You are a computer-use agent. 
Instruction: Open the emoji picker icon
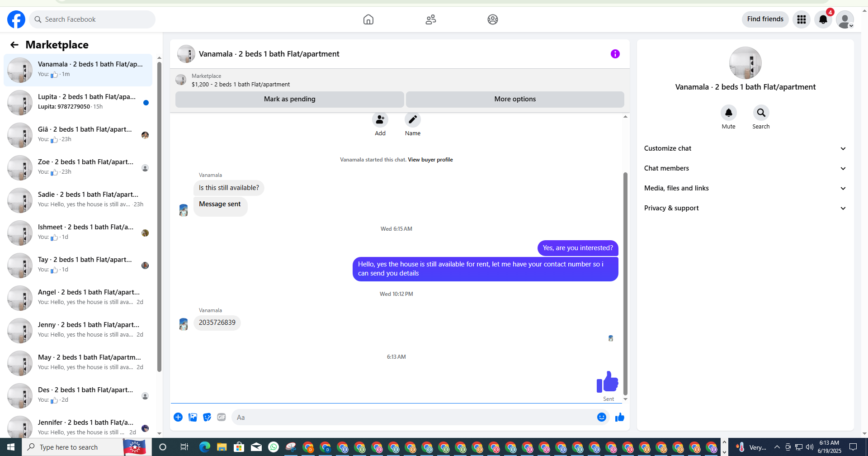click(602, 417)
